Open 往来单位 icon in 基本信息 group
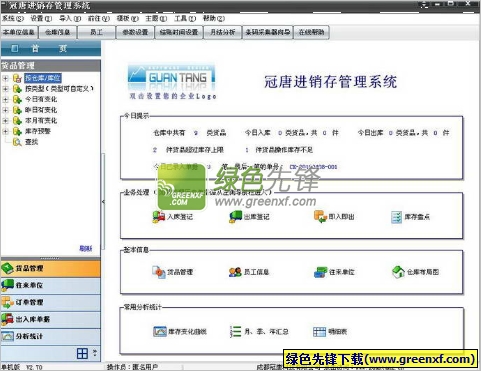 coord(320,272)
